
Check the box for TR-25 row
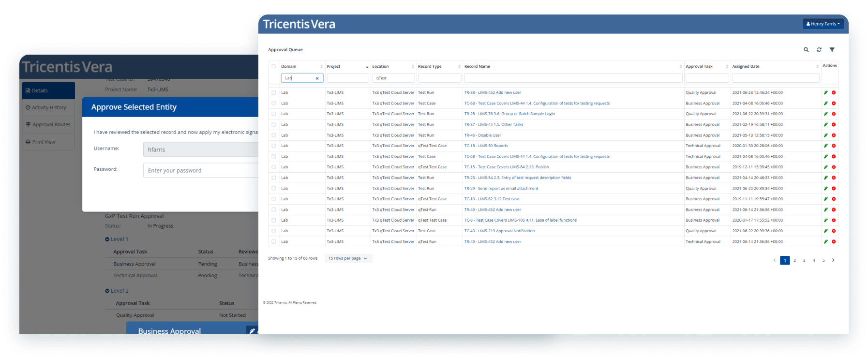[x=274, y=114]
